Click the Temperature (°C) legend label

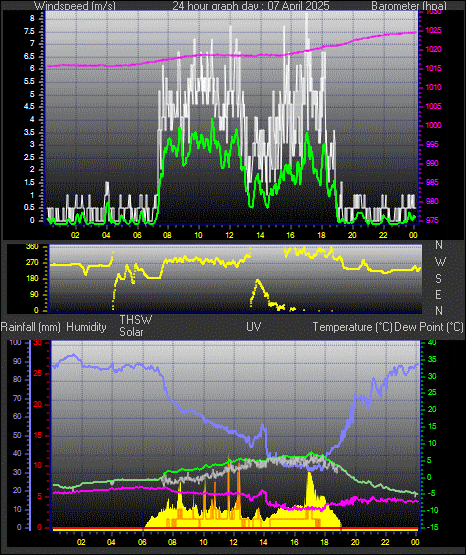pos(353,327)
